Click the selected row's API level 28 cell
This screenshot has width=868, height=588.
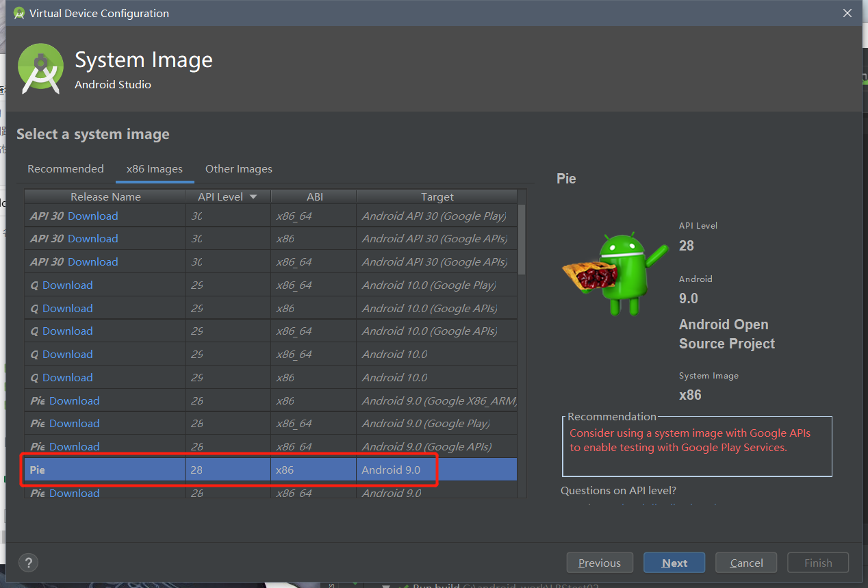pyautogui.click(x=229, y=470)
